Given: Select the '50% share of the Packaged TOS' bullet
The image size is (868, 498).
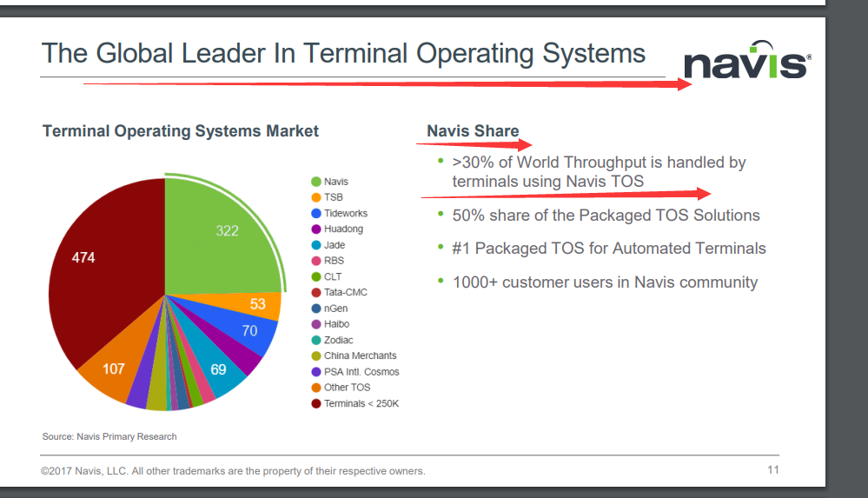Looking at the screenshot, I should coord(606,216).
